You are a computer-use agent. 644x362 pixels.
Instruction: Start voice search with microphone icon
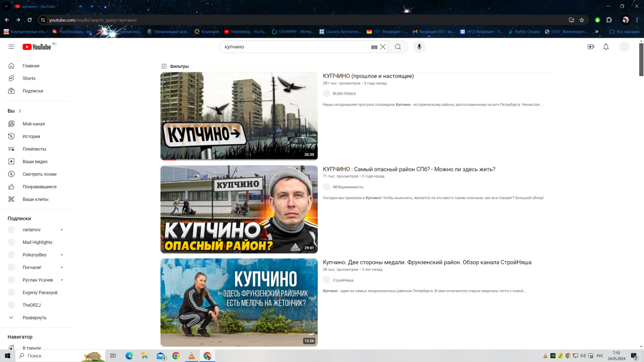point(419,47)
